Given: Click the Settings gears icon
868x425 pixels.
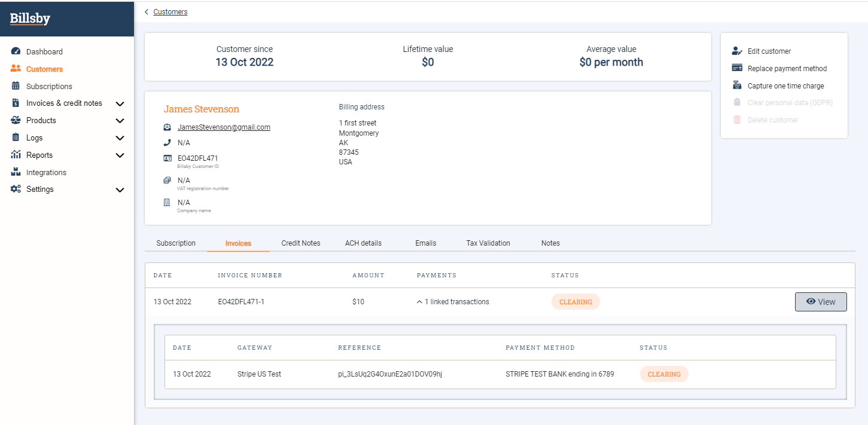Looking at the screenshot, I should [x=16, y=189].
